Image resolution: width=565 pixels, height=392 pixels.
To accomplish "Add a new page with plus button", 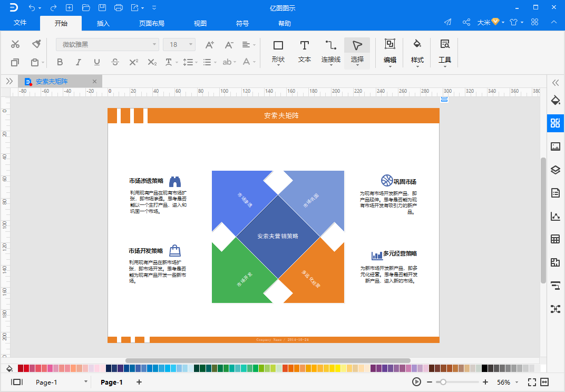I will click(x=139, y=382).
